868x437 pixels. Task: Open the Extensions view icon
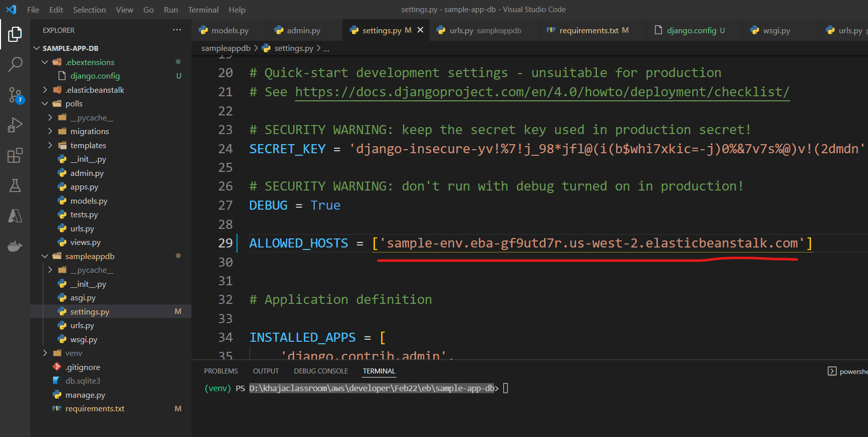click(15, 155)
